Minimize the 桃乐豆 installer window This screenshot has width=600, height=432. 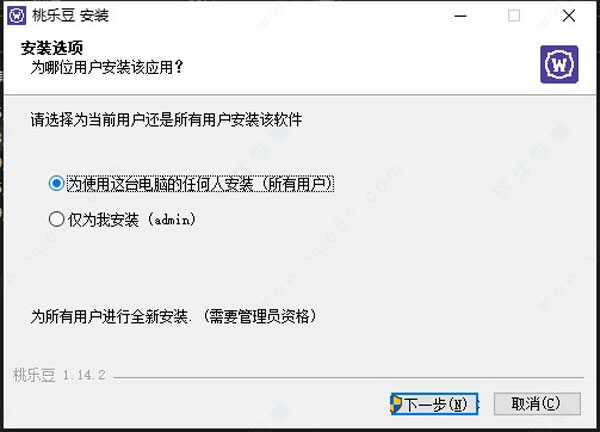[x=460, y=16]
